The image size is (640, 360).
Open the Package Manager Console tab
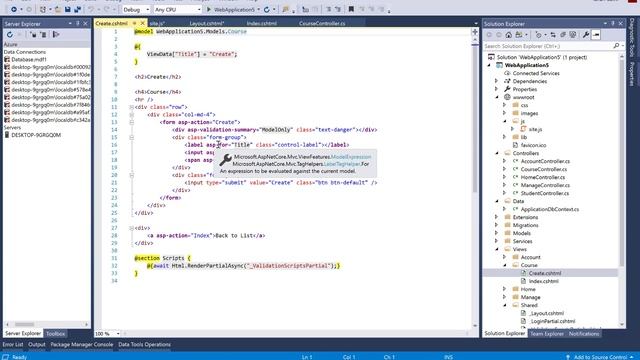point(82,344)
